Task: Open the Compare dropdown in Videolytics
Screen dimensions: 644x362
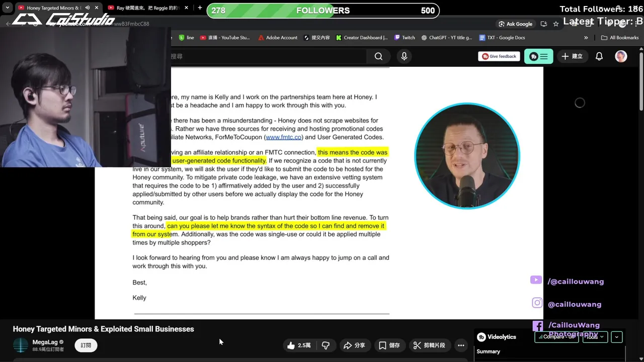Action: [556, 337]
